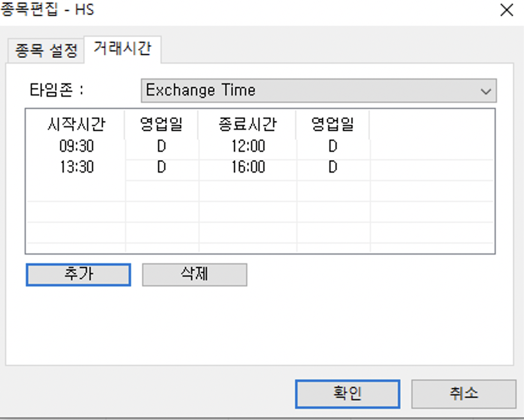Click the 영업일 header next to 시작시간
Viewport: 524px width, 420px height.
pyautogui.click(x=162, y=125)
